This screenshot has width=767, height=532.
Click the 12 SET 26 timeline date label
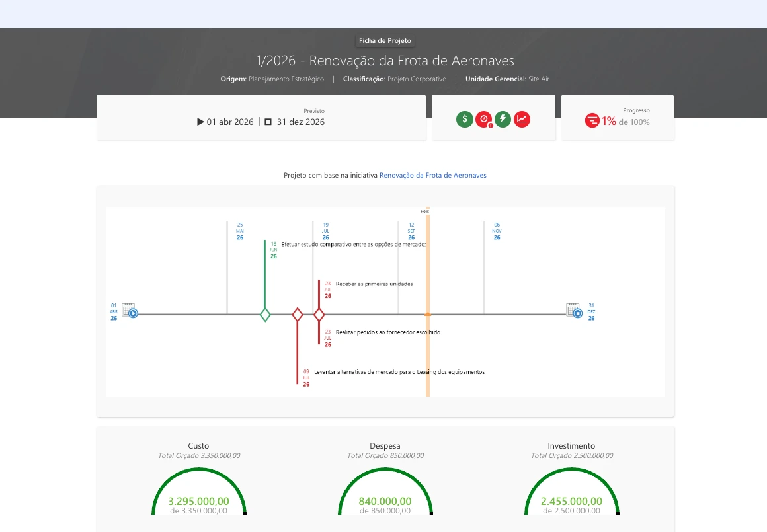(411, 231)
